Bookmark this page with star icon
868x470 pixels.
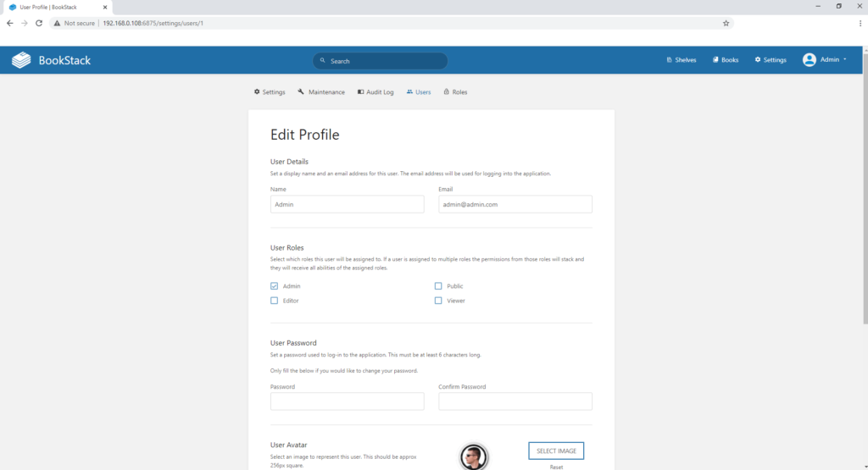(726, 23)
